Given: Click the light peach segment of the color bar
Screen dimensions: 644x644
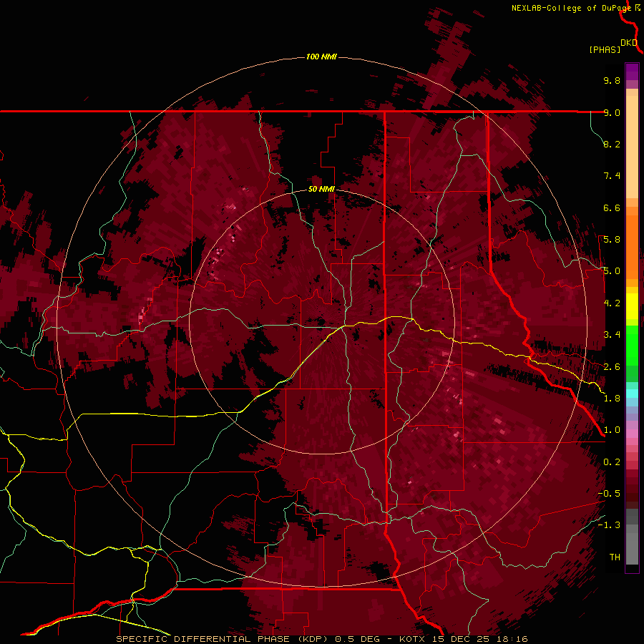Looking at the screenshot, I should point(632,147).
